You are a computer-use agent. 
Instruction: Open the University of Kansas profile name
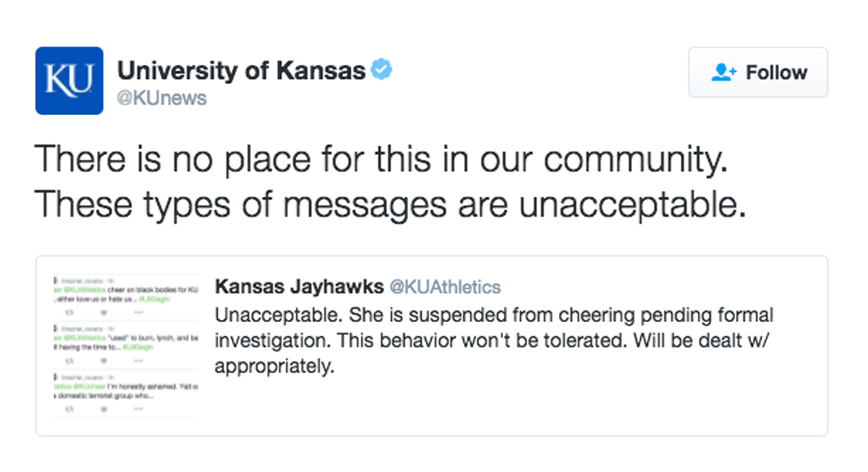(x=241, y=71)
